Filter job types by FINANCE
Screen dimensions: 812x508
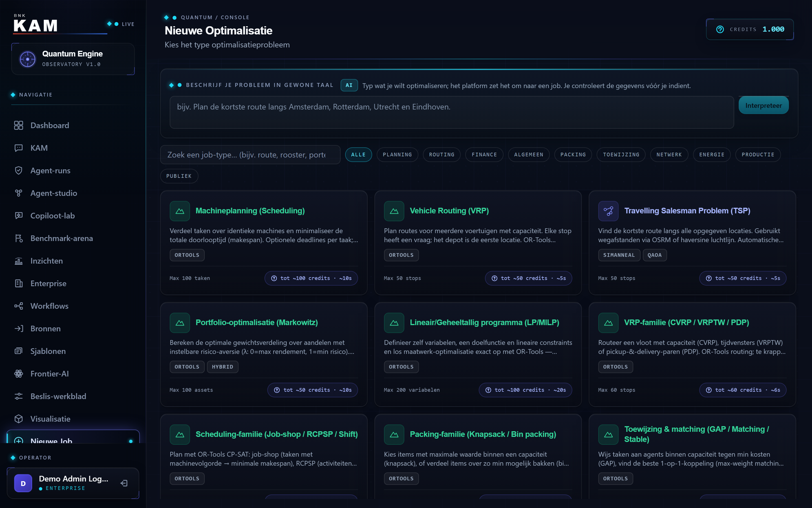click(484, 155)
